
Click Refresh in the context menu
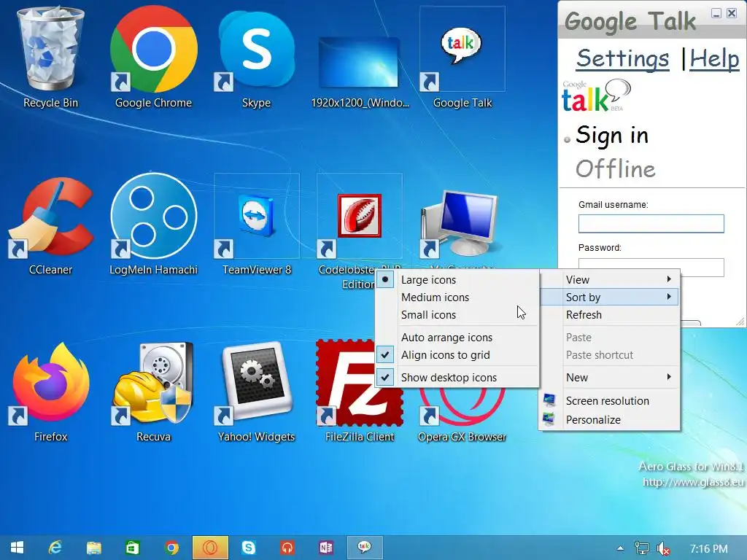pos(609,315)
